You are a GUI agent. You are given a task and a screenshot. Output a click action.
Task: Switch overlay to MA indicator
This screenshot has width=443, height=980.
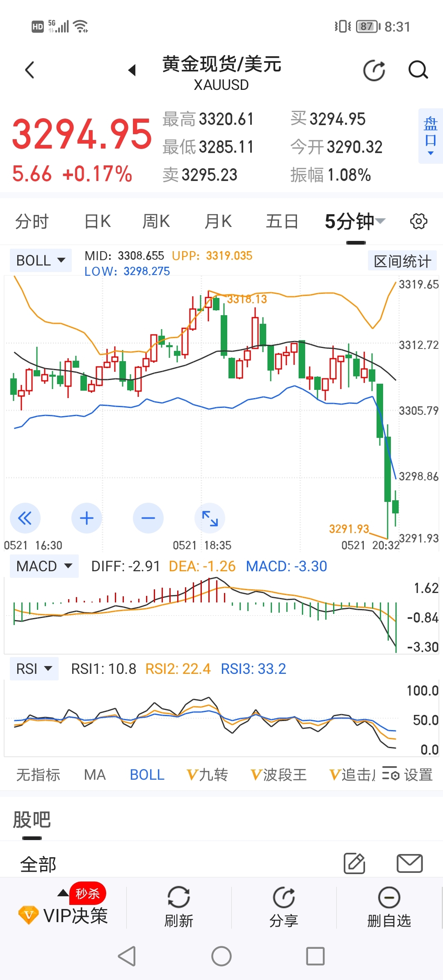95,775
